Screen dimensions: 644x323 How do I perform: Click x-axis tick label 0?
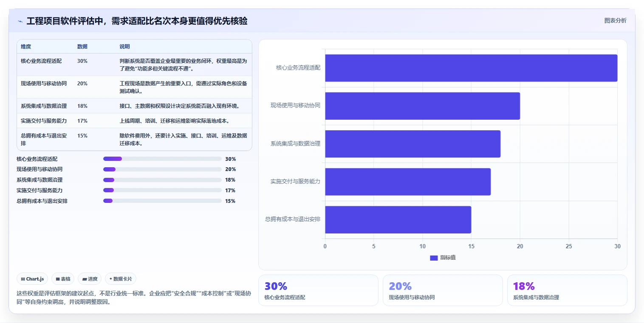pyautogui.click(x=325, y=247)
